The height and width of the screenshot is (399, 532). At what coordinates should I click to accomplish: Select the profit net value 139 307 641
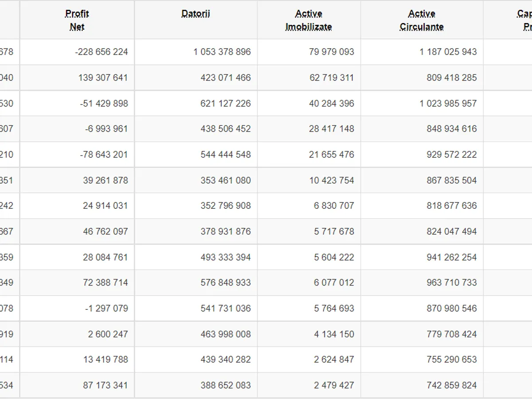point(103,78)
